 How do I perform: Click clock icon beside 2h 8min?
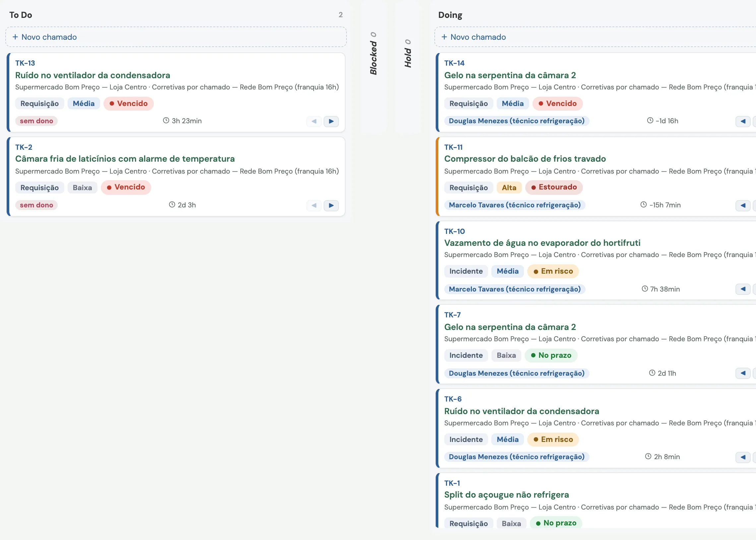click(x=648, y=456)
